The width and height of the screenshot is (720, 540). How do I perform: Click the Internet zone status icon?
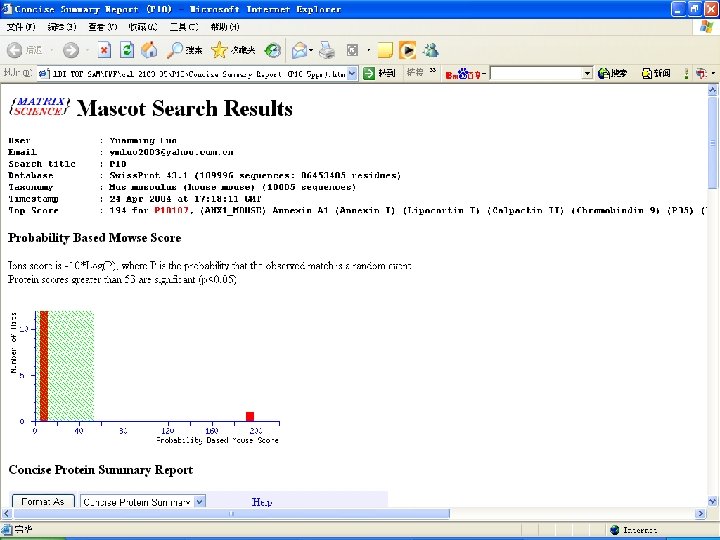click(614, 530)
